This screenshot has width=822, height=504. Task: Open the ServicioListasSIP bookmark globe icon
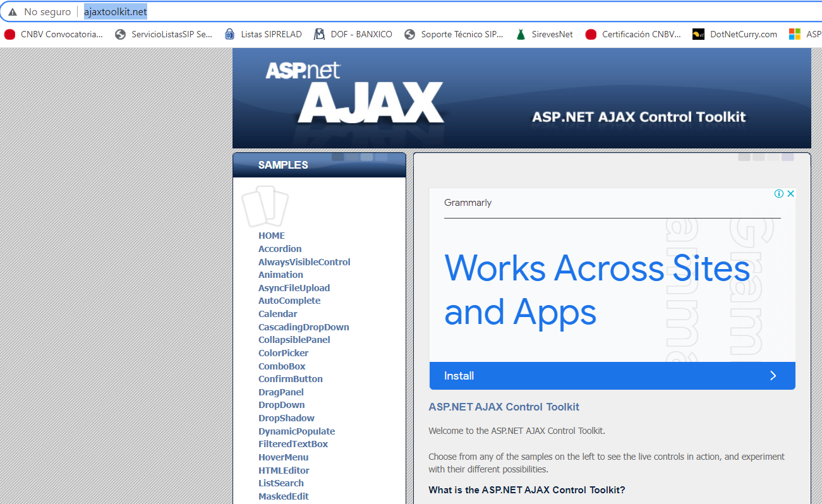click(x=120, y=35)
